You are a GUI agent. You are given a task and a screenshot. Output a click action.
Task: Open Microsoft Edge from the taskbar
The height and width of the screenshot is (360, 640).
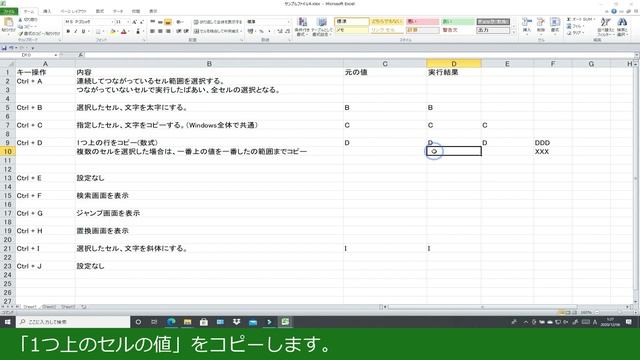tap(171, 322)
